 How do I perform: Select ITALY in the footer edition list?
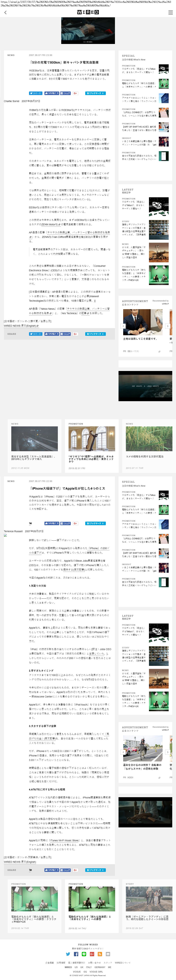click(x=89, y=967)
